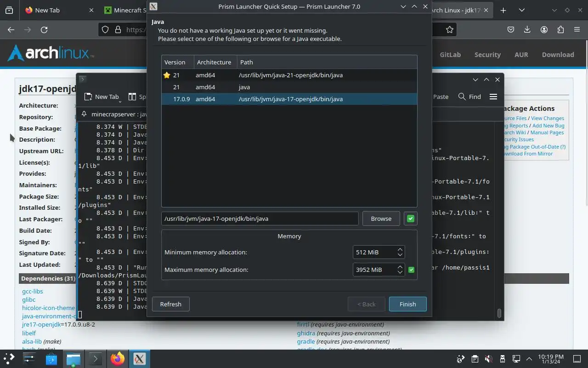
Task: Click the Manual Pages link
Action: point(547,132)
